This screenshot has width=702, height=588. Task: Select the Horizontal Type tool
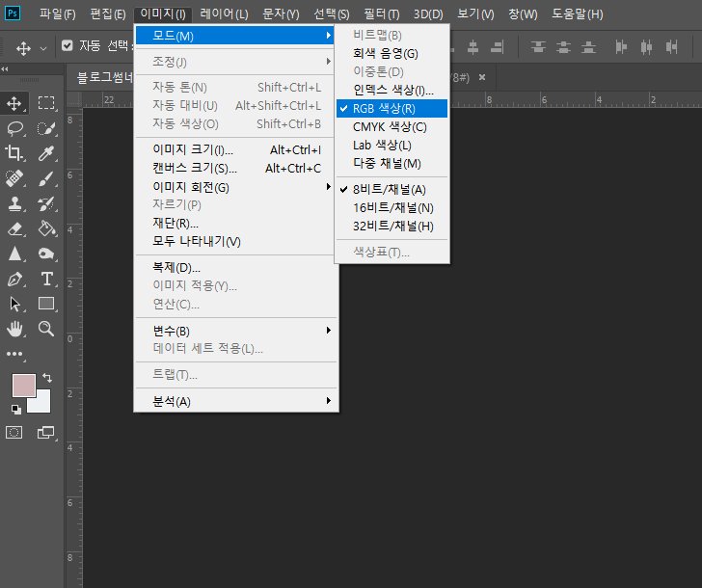point(45,279)
